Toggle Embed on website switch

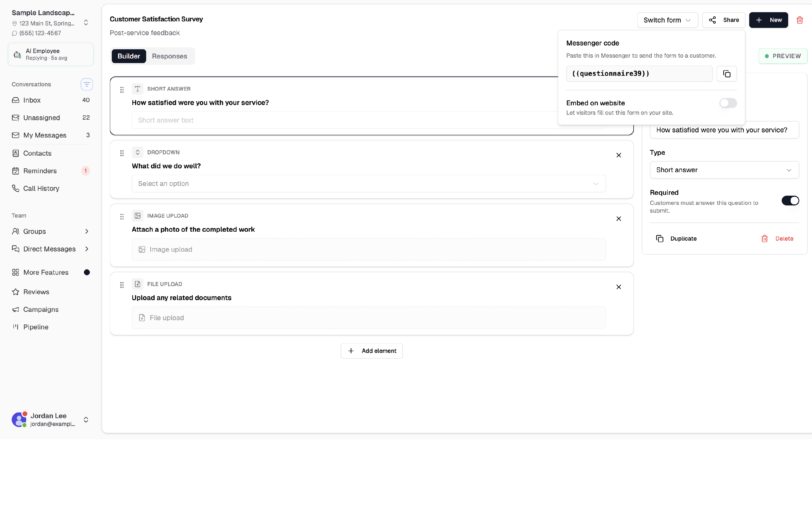(728, 103)
